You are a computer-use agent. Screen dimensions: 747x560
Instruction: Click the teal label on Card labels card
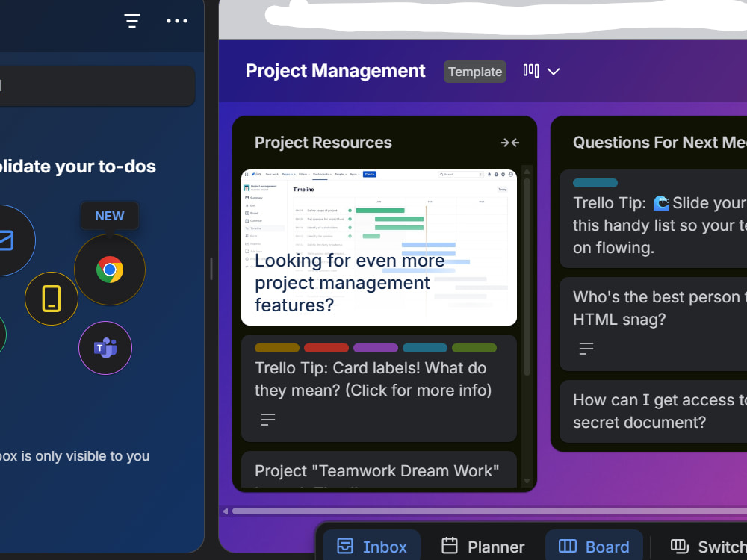pyautogui.click(x=425, y=348)
